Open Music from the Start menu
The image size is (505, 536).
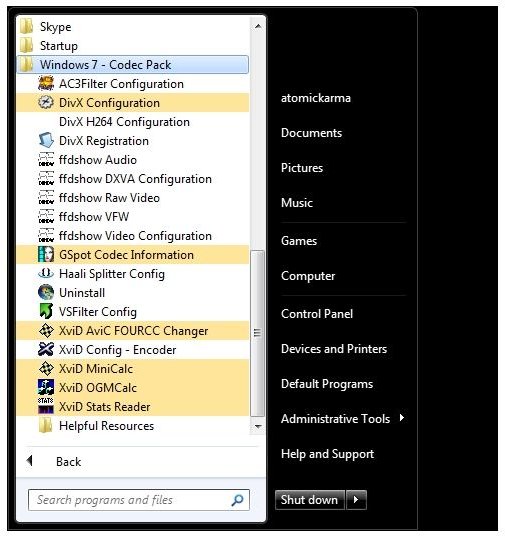(x=297, y=203)
